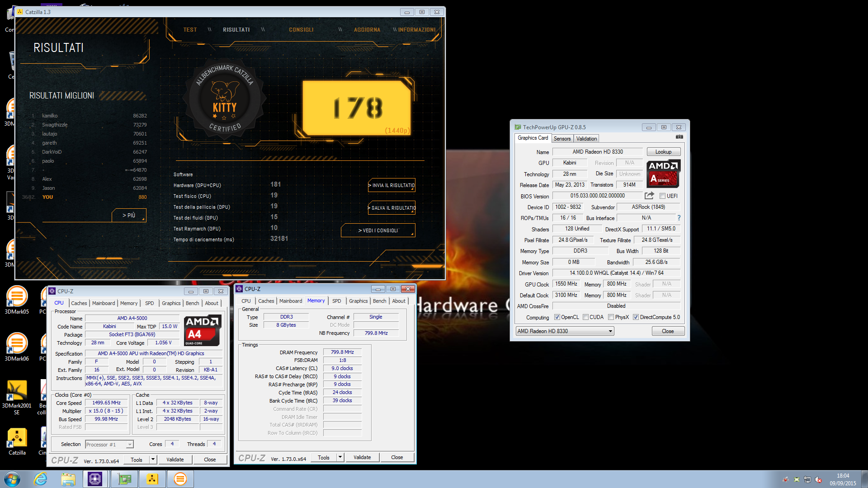Screen dimensions: 868x488
Task: Switch to Validation tab in GPU-Z
Action: coord(586,139)
